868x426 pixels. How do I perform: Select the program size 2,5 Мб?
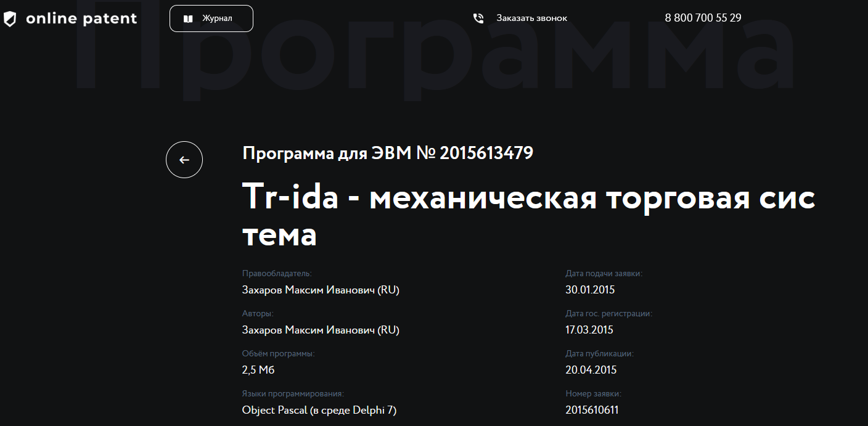[x=258, y=370]
